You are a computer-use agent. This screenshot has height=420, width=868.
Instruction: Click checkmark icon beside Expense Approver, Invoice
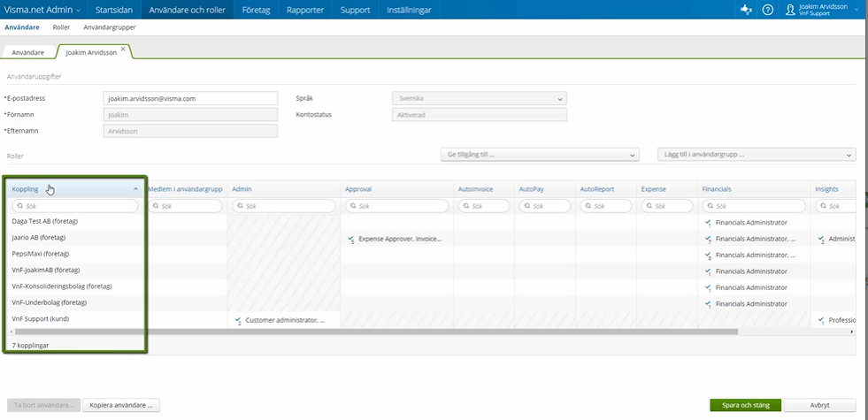[x=351, y=240]
